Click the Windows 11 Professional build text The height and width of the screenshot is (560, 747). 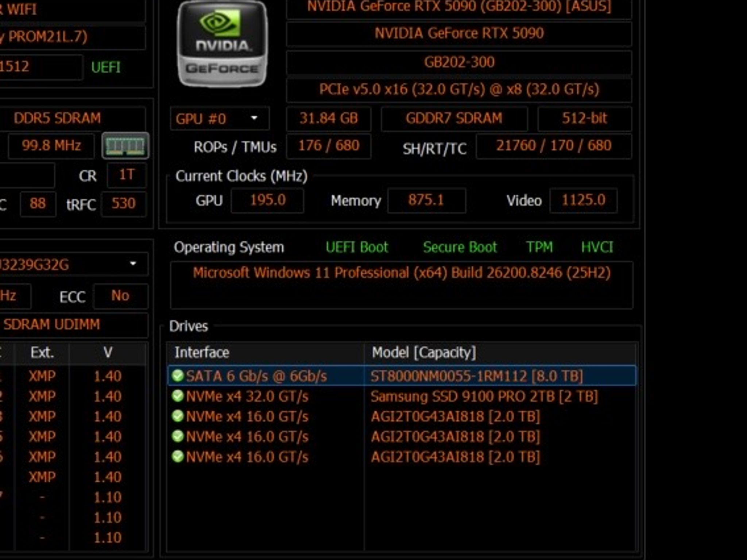pyautogui.click(x=402, y=273)
